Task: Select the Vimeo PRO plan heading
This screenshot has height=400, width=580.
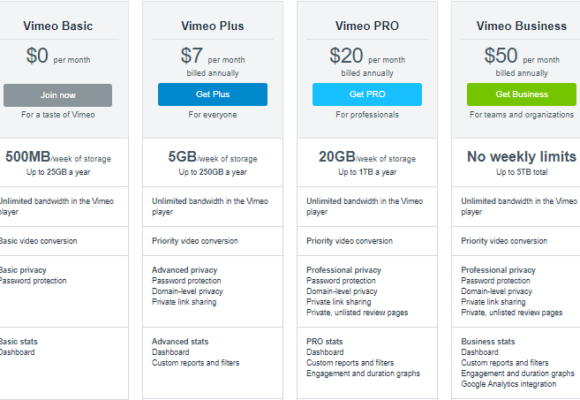Action: [367, 26]
